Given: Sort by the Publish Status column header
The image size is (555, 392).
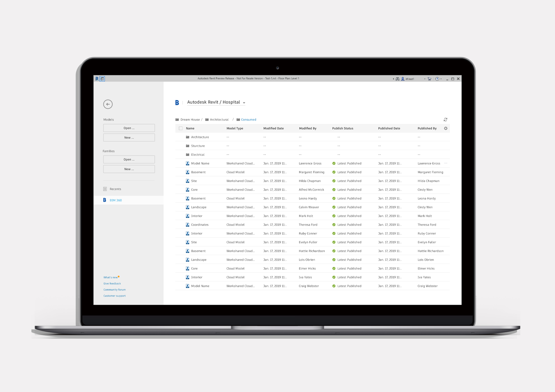Looking at the screenshot, I should [x=343, y=128].
